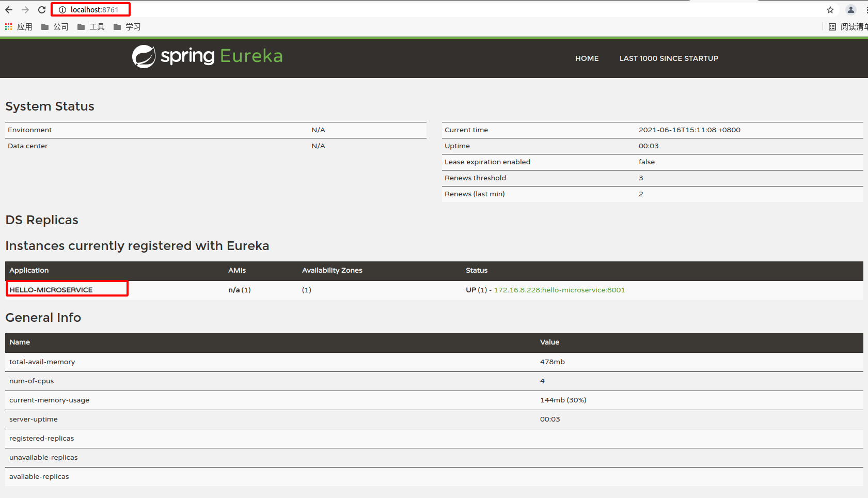Open the reading list icon
Viewport: 868px width, 498px height.
click(x=832, y=27)
